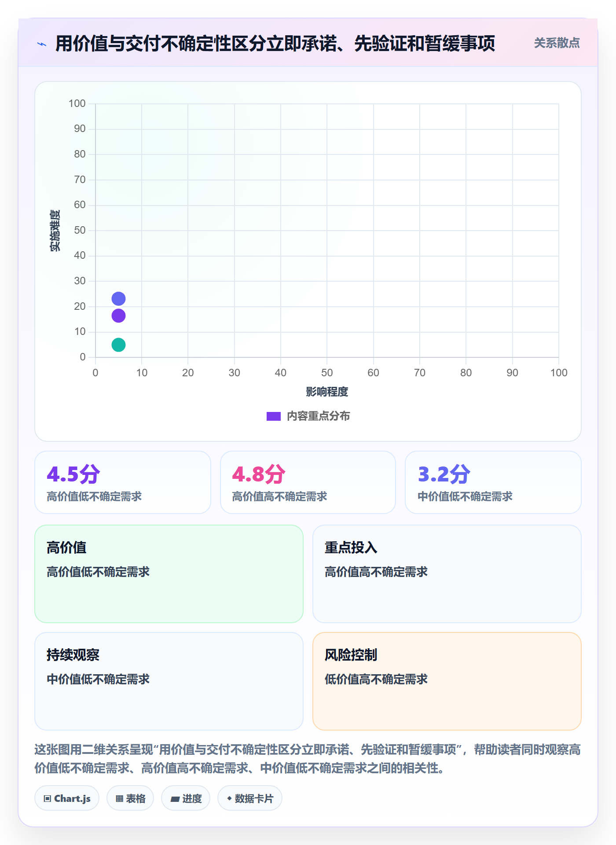Select the 进度 tag chip
This screenshot has width=616, height=845.
point(186,798)
